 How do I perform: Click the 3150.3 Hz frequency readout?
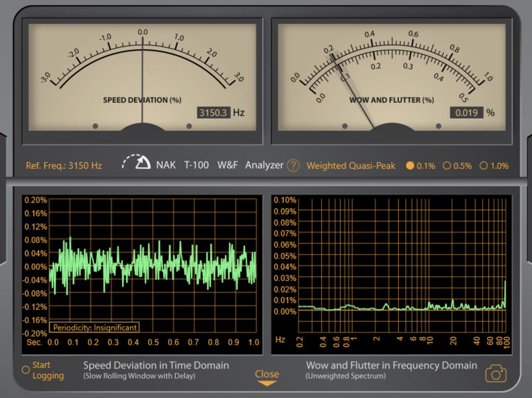[x=213, y=112]
